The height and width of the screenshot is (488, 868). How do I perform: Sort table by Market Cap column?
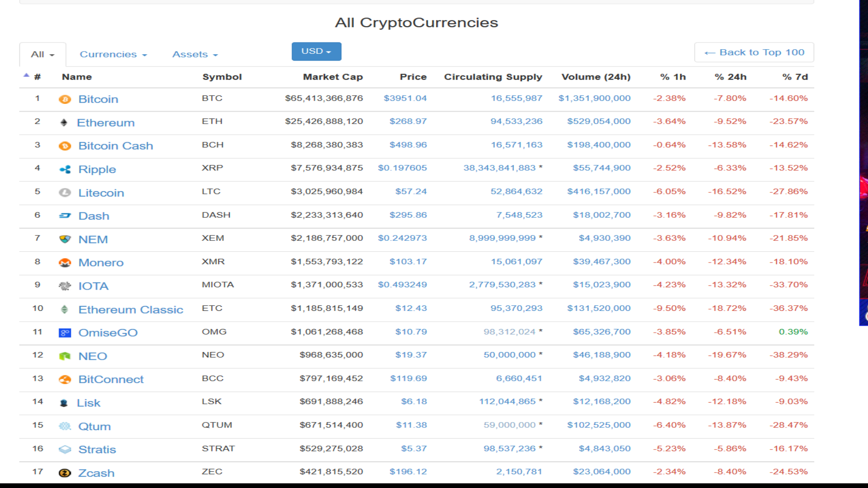[333, 77]
